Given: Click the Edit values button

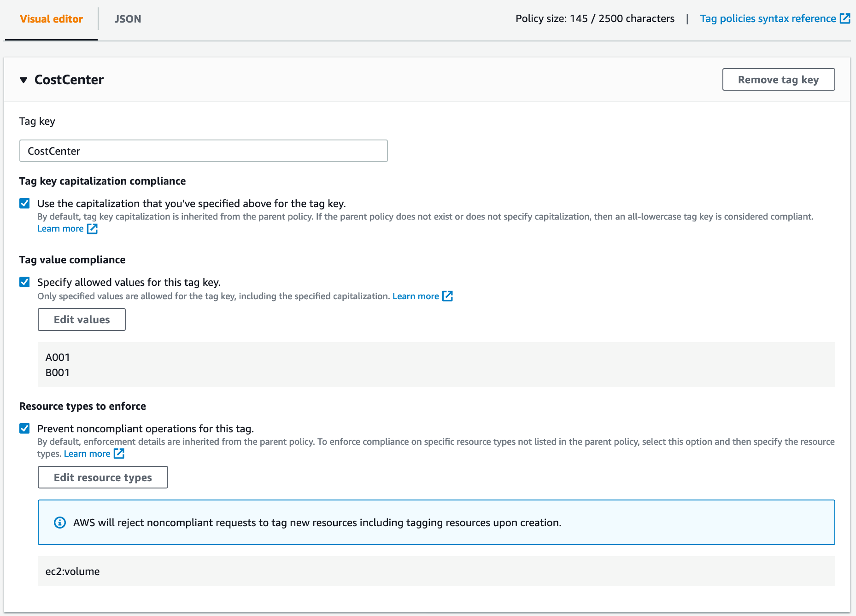Looking at the screenshot, I should 82,320.
